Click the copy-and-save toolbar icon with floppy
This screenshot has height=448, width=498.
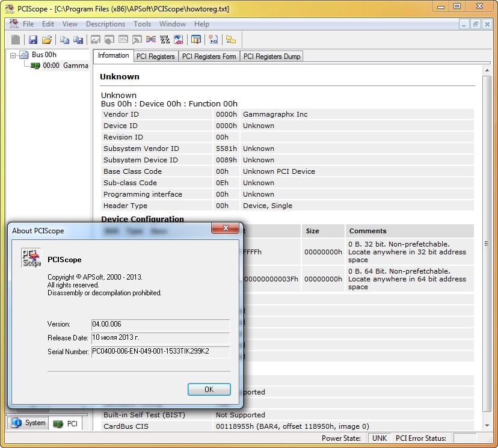pyautogui.click(x=78, y=40)
